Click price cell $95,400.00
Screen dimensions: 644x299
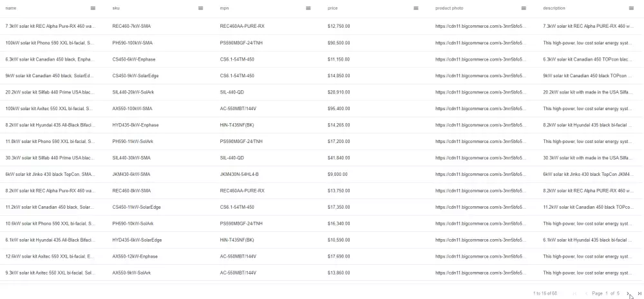[339, 108]
